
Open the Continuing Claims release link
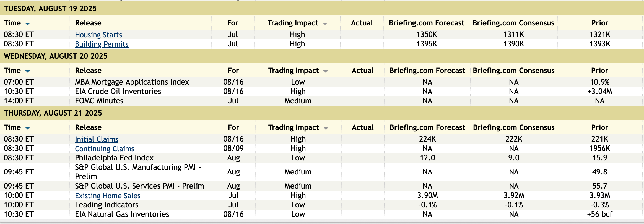[105, 149]
